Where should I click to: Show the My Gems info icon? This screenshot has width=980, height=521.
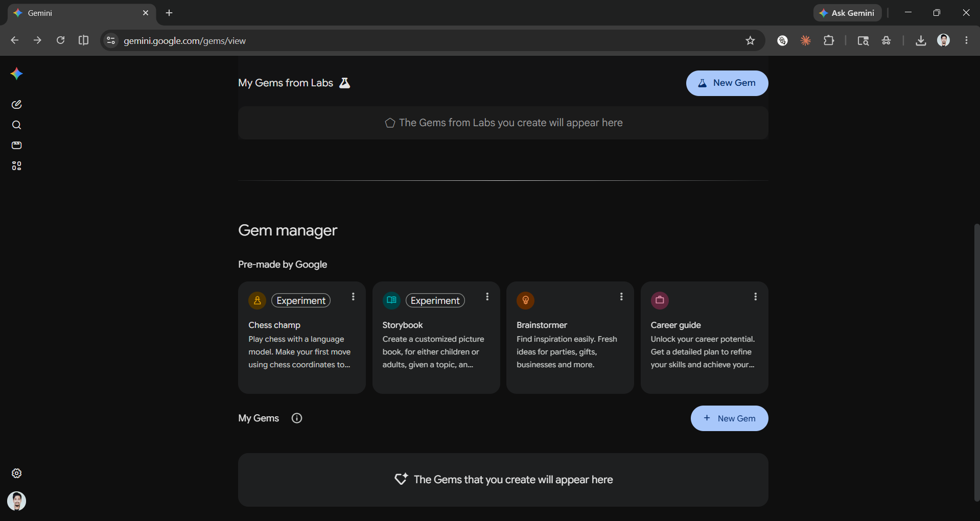click(x=297, y=418)
